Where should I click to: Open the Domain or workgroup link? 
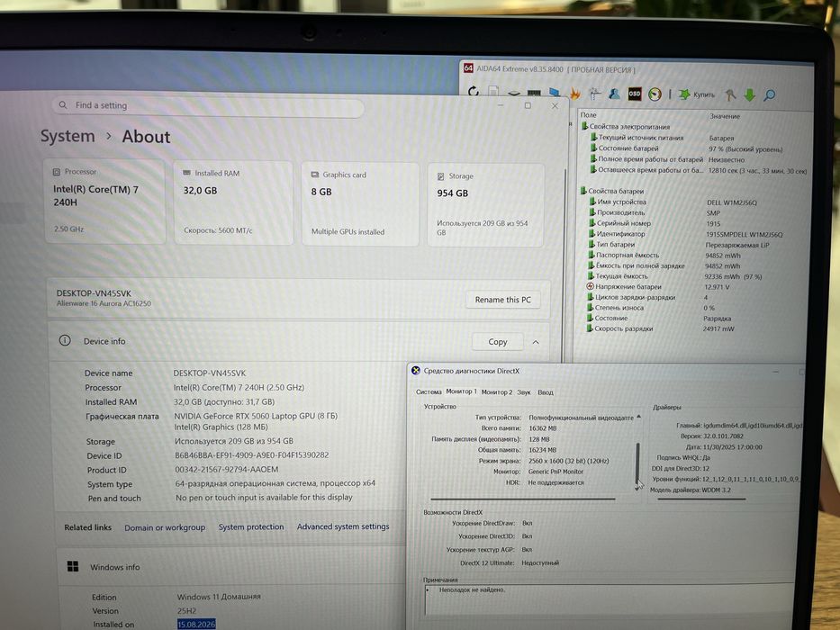pyautogui.click(x=165, y=527)
